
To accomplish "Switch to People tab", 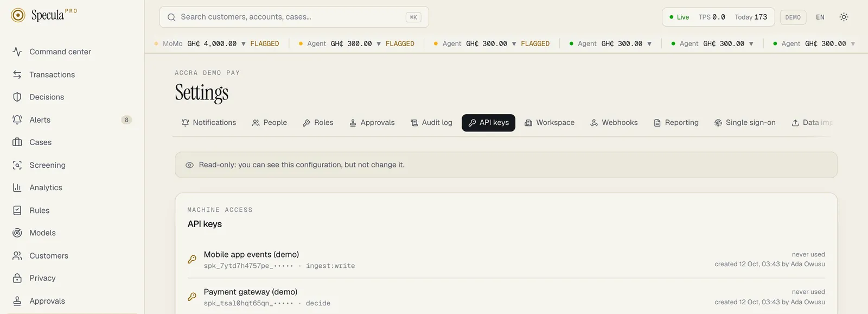I will [270, 123].
